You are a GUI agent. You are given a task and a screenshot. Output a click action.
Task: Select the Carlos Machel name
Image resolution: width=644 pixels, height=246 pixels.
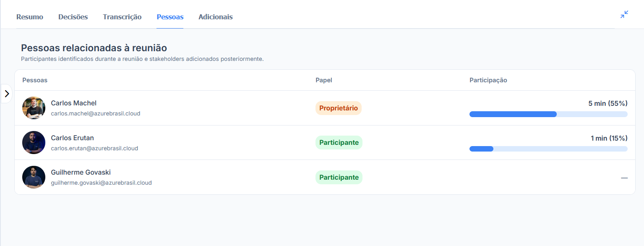coord(74,103)
